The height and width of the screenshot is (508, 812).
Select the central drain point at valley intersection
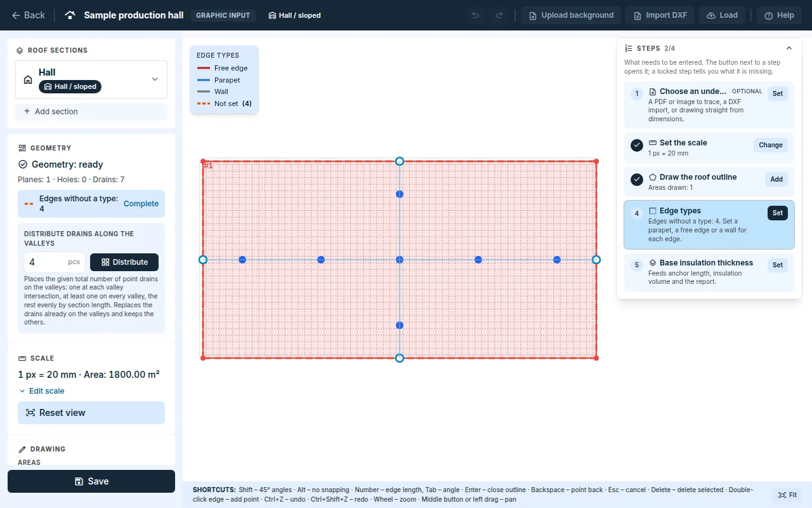tap(400, 260)
